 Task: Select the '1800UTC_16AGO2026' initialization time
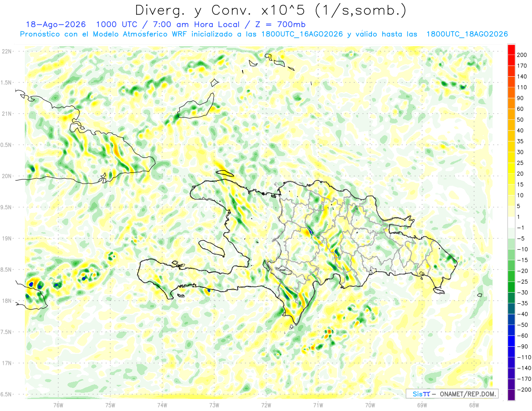pyautogui.click(x=301, y=34)
